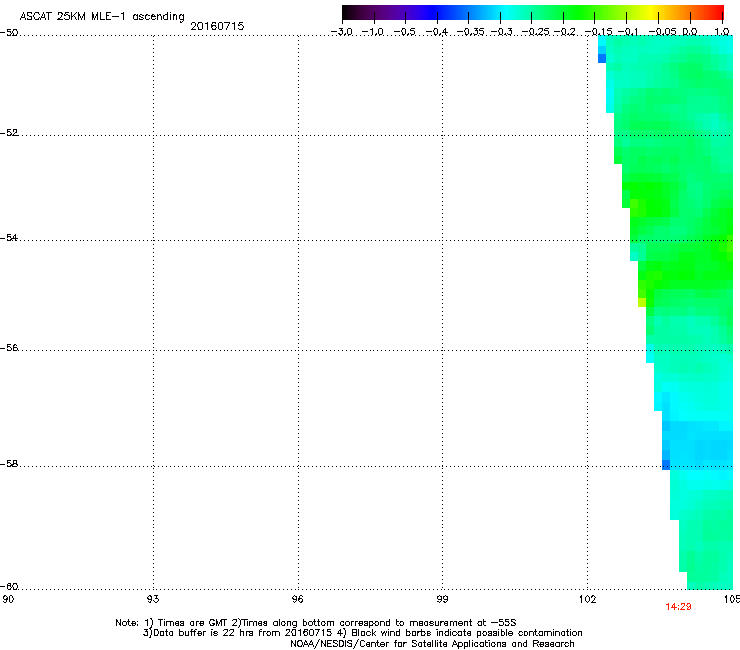Image resolution: width=740 pixels, height=650 pixels.
Task: Click the '-0.15' color scale label
Action: pyautogui.click(x=598, y=32)
